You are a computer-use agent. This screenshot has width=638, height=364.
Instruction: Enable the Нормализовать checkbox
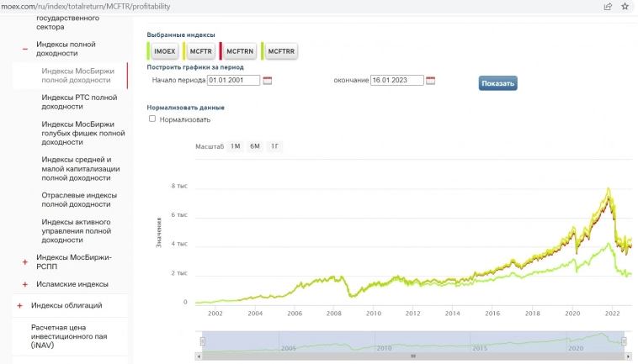152,119
